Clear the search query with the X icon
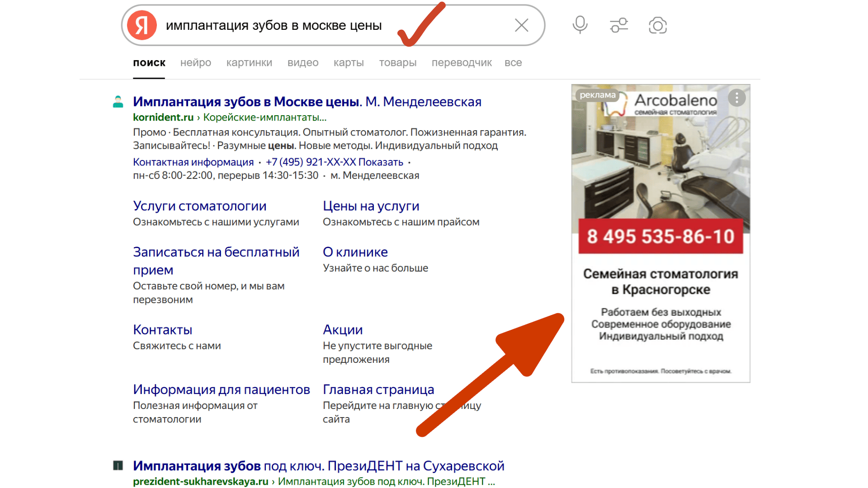 tap(522, 25)
